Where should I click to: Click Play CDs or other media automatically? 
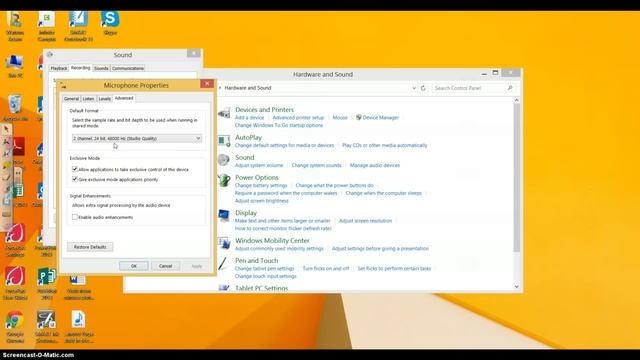coord(384,145)
